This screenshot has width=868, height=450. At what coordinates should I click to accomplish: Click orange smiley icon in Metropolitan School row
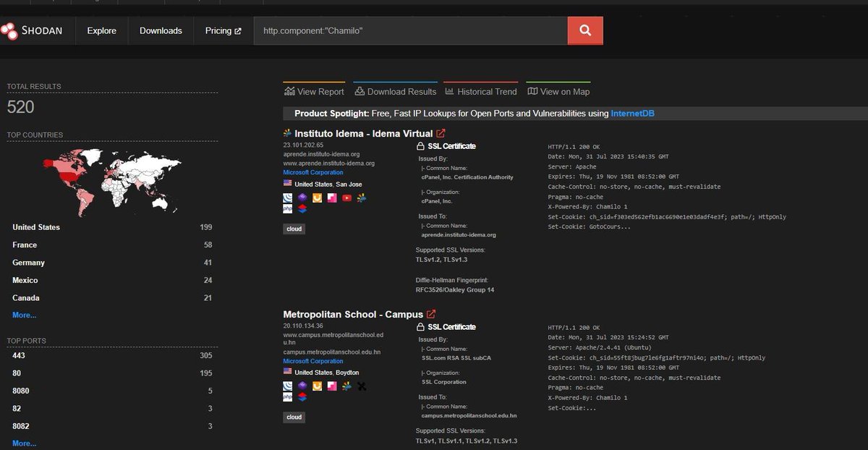[317, 386]
